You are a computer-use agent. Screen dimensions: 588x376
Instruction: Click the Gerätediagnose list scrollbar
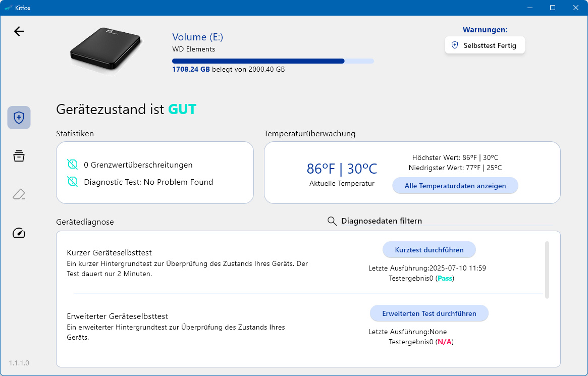coord(547,270)
